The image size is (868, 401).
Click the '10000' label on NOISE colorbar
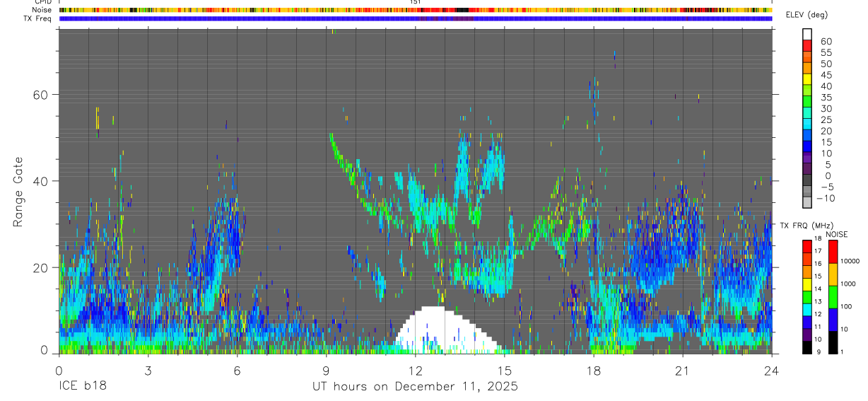point(850,261)
